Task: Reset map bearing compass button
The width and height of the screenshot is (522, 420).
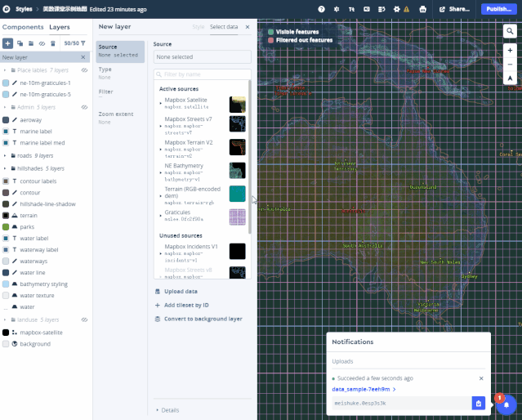Action: [510, 78]
